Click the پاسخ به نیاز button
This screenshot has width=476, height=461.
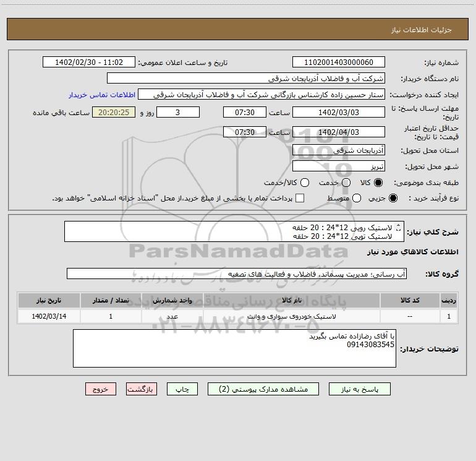[359, 389]
